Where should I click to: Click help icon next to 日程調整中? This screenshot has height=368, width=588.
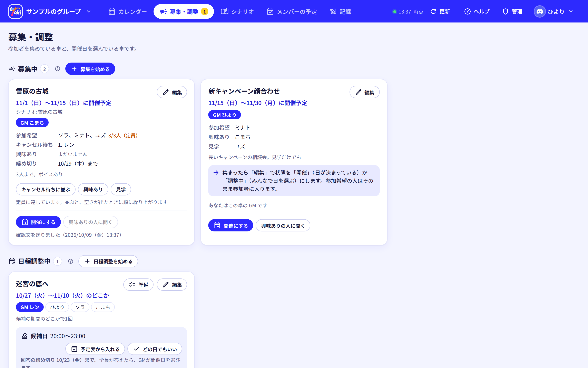coord(71,261)
